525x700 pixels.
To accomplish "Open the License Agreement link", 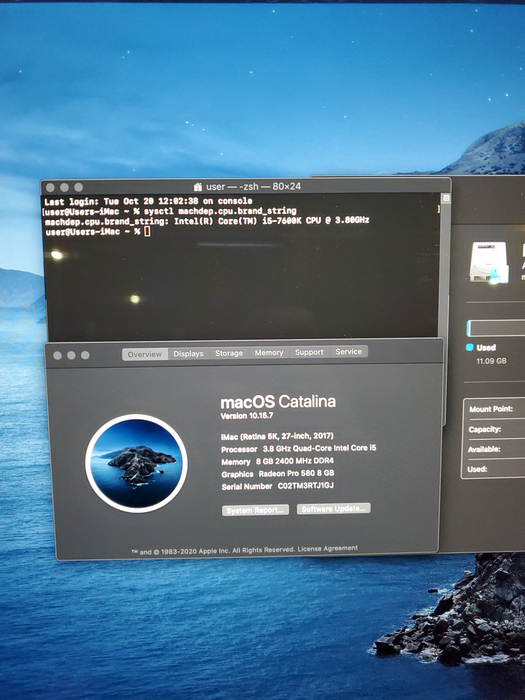I will (328, 549).
